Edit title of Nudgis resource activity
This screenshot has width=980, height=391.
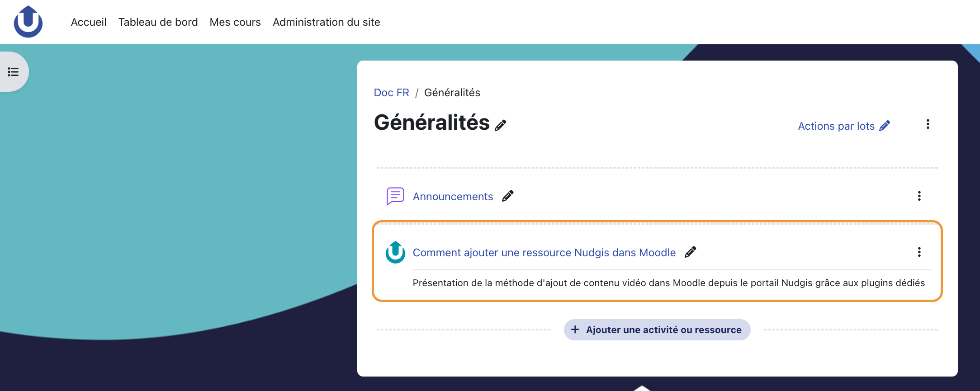pyautogui.click(x=691, y=252)
